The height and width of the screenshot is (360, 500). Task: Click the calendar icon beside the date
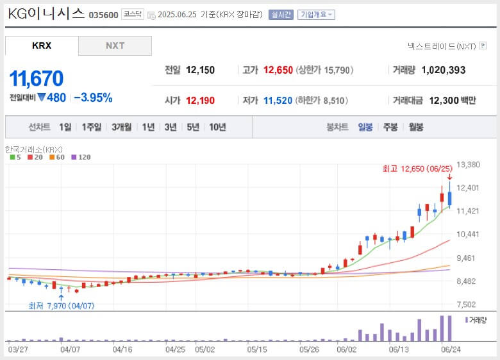[x=151, y=15]
